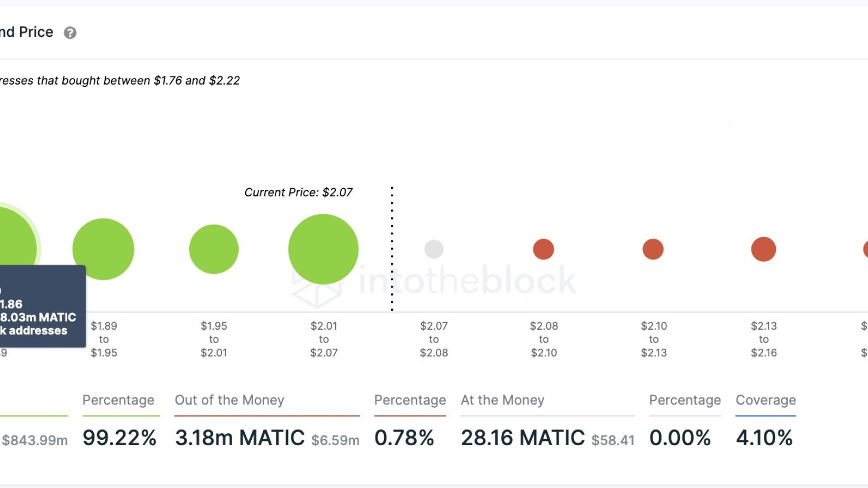Click the '8.03m MATIC' tooltip box
868x488 pixels.
point(42,306)
